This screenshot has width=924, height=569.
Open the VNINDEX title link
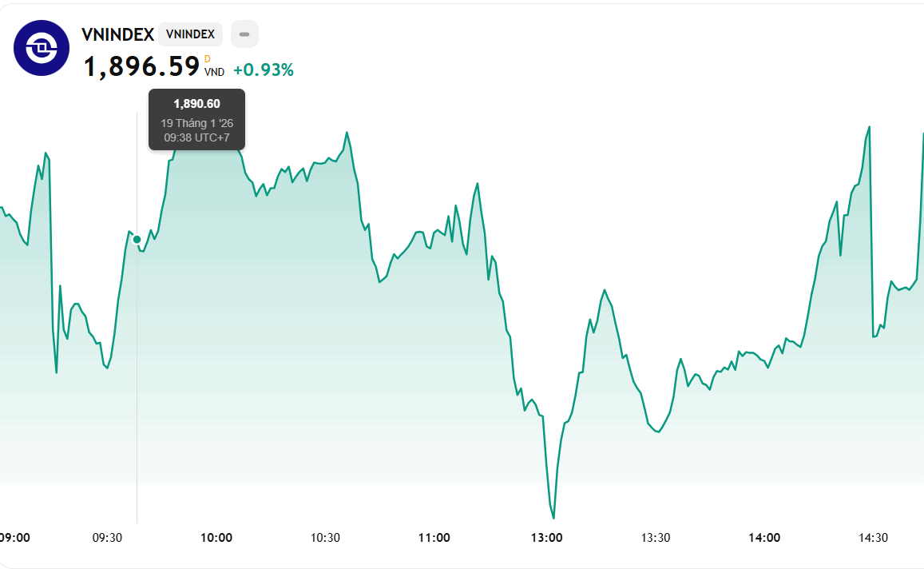tap(117, 34)
